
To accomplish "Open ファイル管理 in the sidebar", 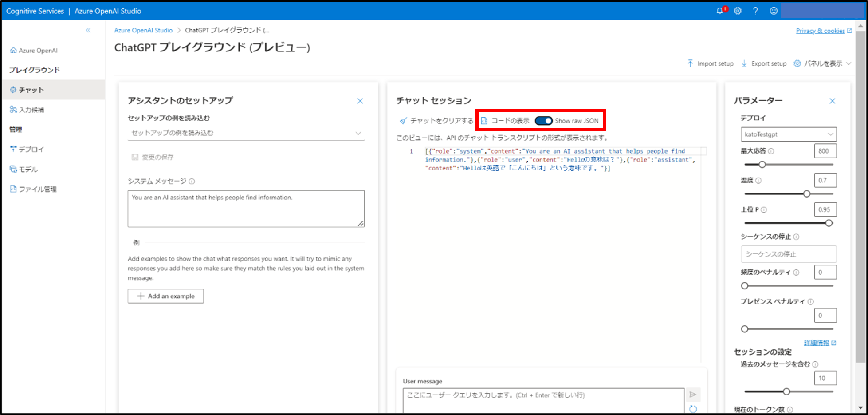I will click(x=37, y=190).
